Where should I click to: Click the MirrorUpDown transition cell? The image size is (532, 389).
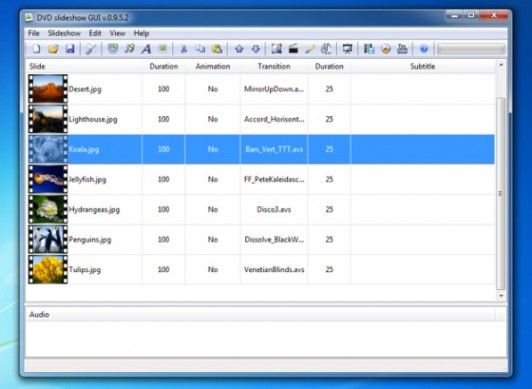274,89
